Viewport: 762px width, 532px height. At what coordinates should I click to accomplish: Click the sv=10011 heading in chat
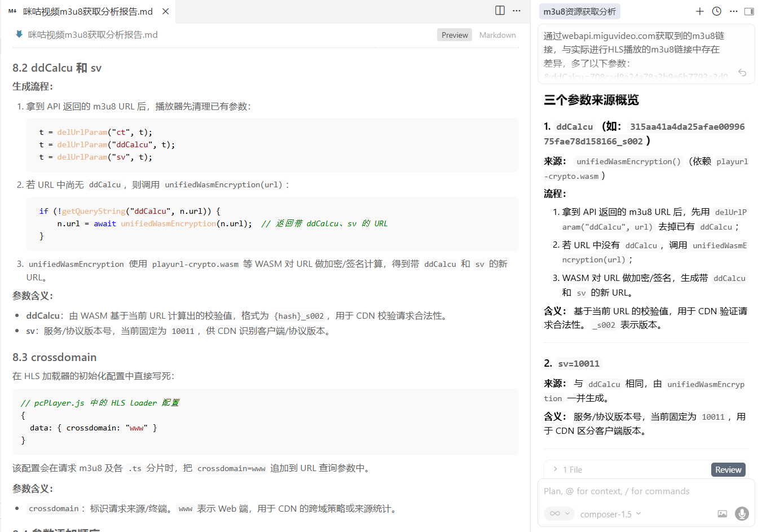coord(579,363)
